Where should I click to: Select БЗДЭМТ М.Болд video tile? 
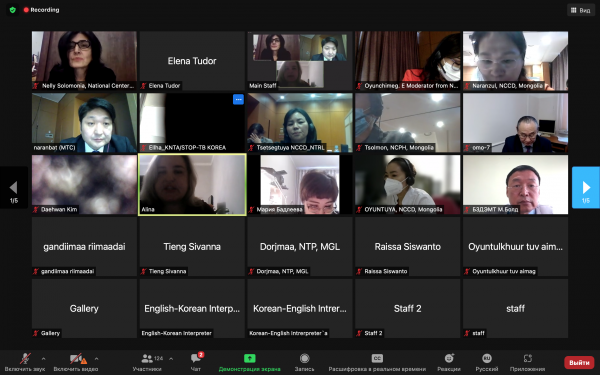pyautogui.click(x=515, y=184)
